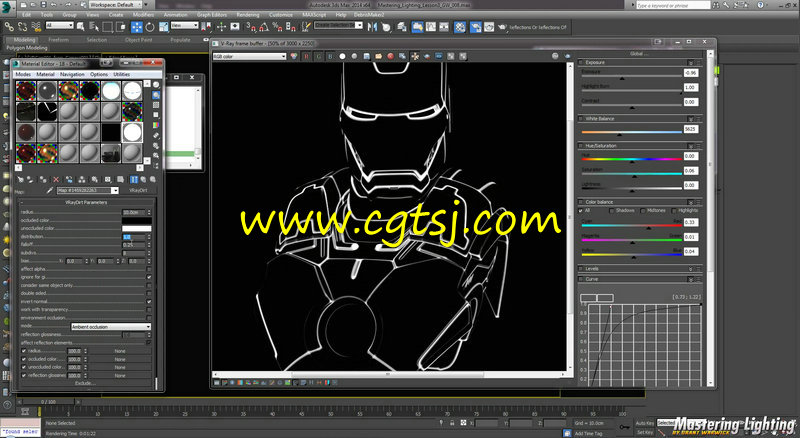Click the White Balance temperature slider
This screenshot has height=438, width=800.
click(x=631, y=133)
